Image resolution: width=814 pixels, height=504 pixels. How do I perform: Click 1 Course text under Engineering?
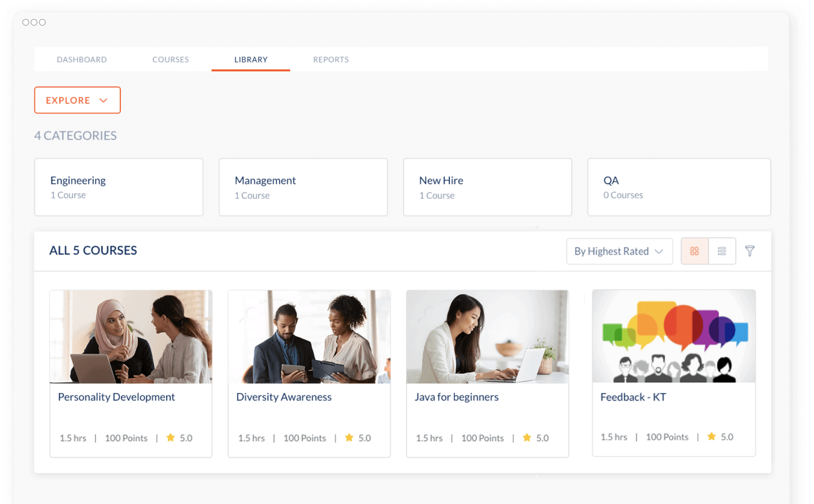click(68, 195)
